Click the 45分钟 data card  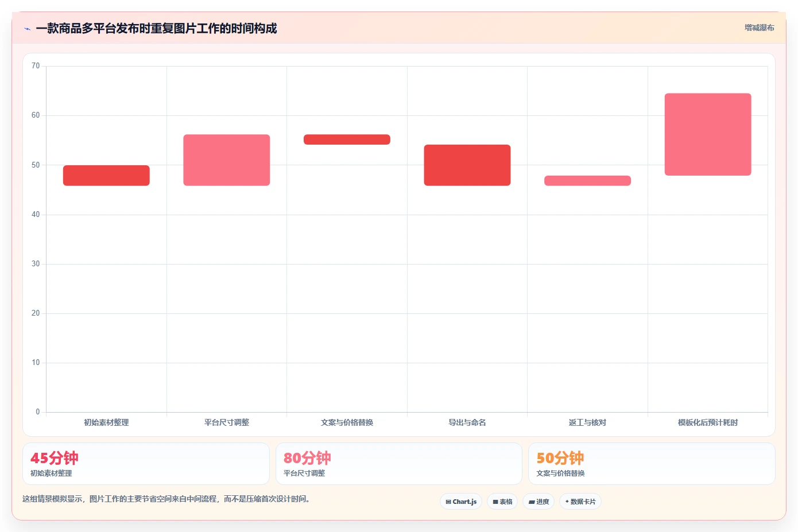tap(146, 464)
